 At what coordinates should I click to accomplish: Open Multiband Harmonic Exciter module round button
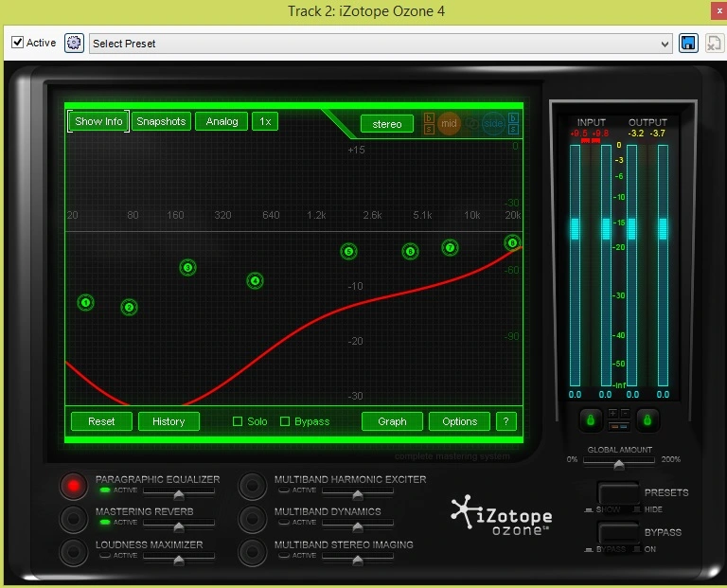(252, 486)
